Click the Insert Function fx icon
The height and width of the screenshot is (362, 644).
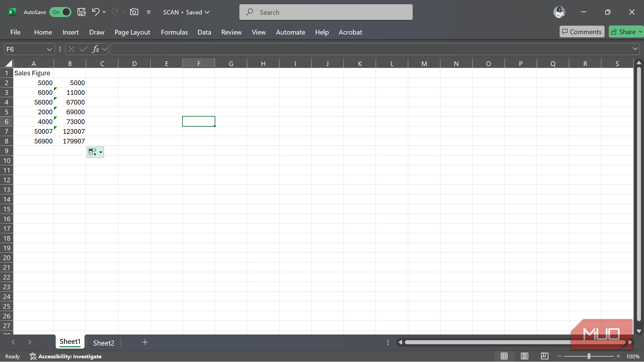click(x=96, y=49)
